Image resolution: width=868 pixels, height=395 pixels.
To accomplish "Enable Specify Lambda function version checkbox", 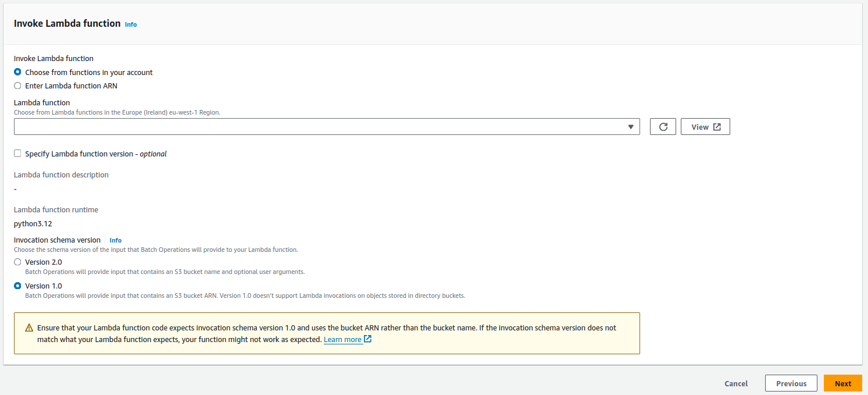I will (x=17, y=154).
